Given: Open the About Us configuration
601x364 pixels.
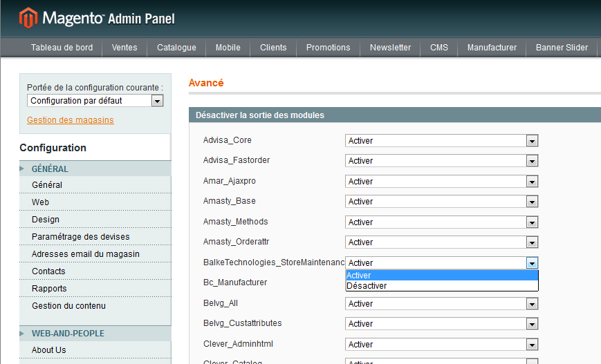Looking at the screenshot, I should pos(49,350).
